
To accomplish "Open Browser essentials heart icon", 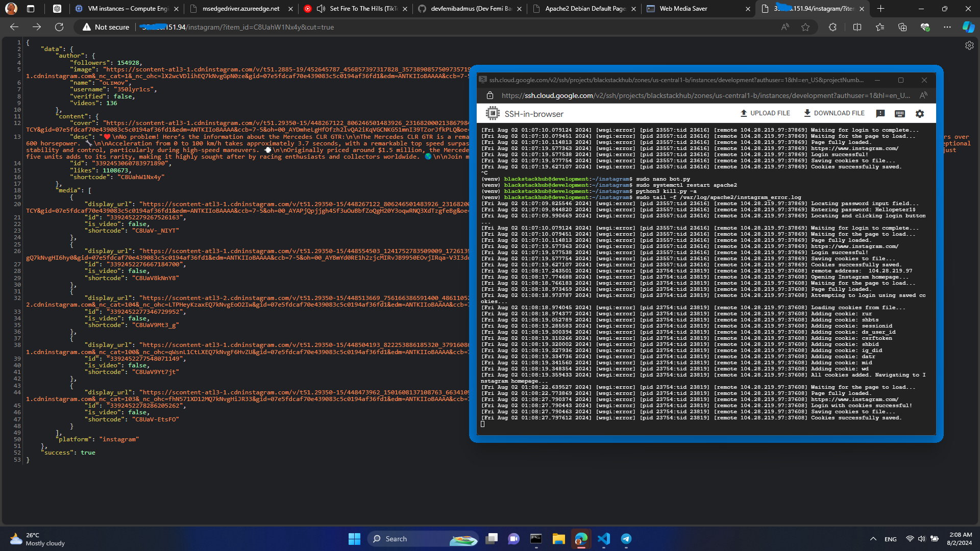I will pyautogui.click(x=925, y=27).
